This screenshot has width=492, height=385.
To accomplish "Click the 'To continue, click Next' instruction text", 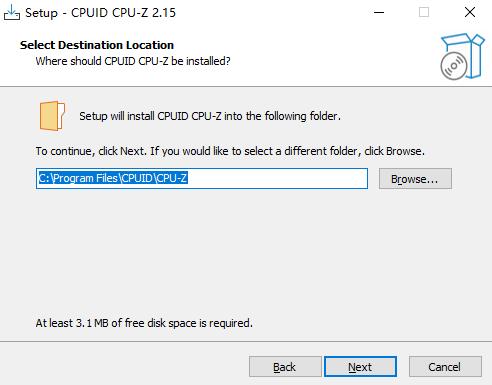I will 230,151.
